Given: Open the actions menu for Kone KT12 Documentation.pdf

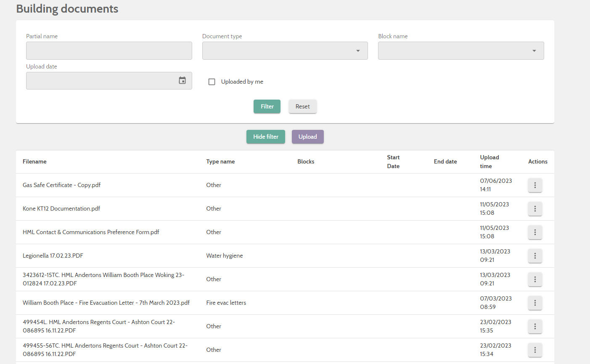Looking at the screenshot, I should tap(534, 208).
